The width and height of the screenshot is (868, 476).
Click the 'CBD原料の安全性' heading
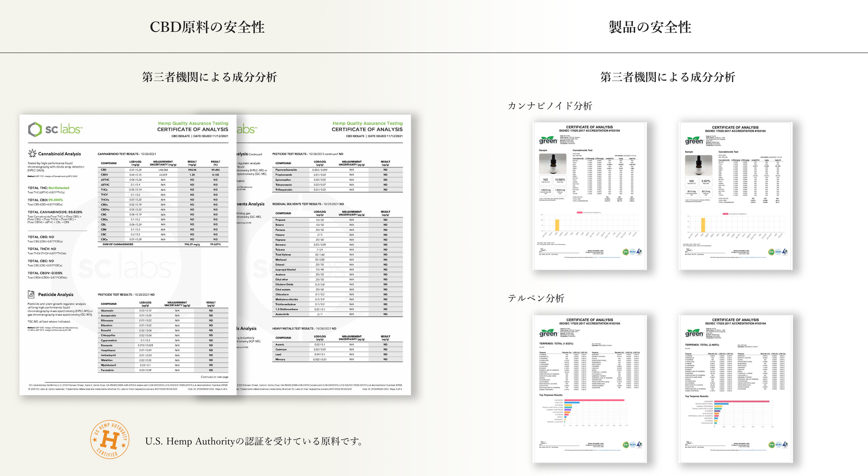tap(207, 27)
